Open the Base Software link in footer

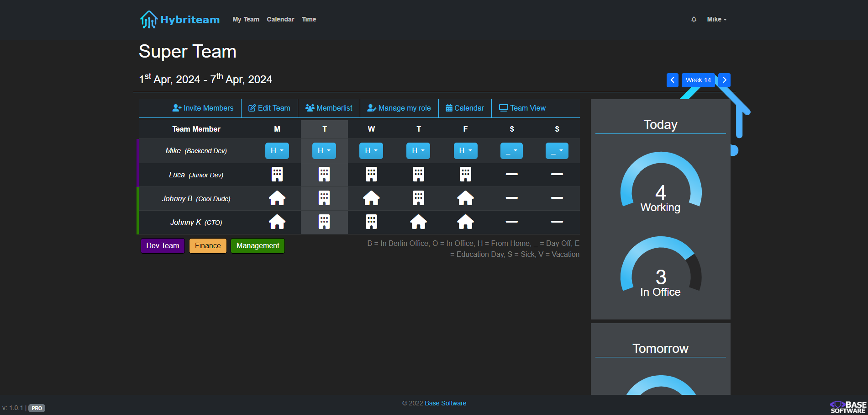coord(445,403)
